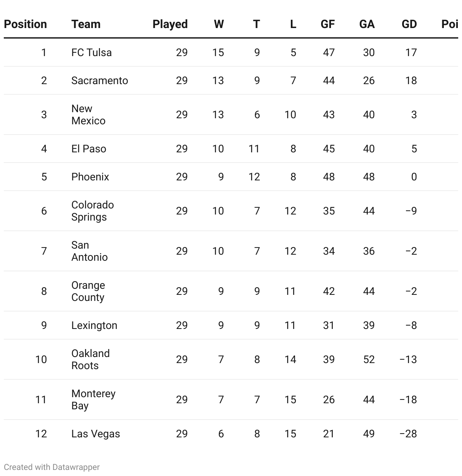
Task: Click the partially visible Points header
Action: click(x=450, y=24)
